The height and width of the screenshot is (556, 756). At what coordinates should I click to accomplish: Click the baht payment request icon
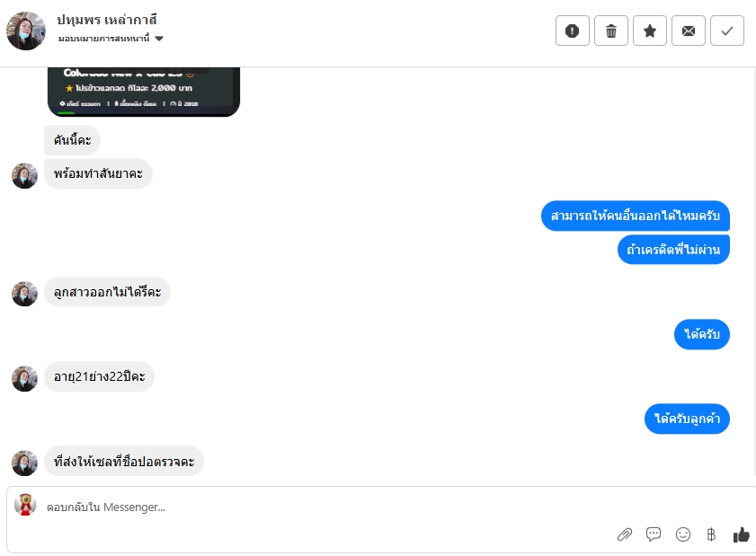point(711,534)
